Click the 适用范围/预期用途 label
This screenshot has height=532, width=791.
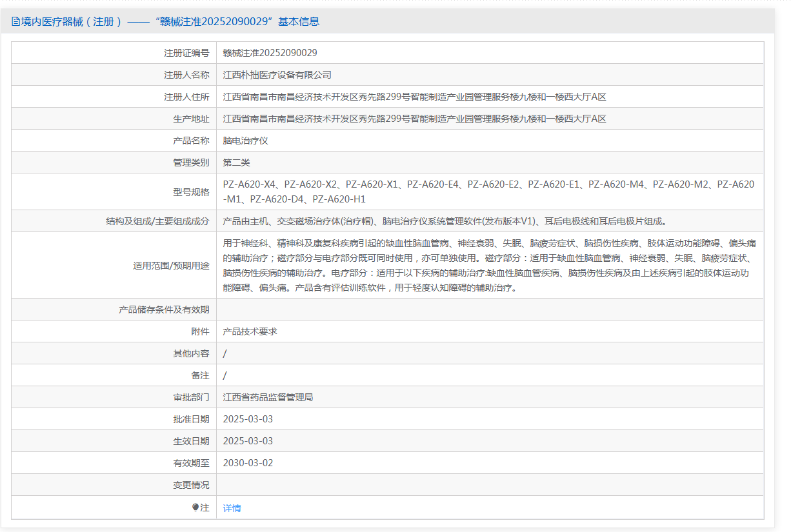pos(171,265)
